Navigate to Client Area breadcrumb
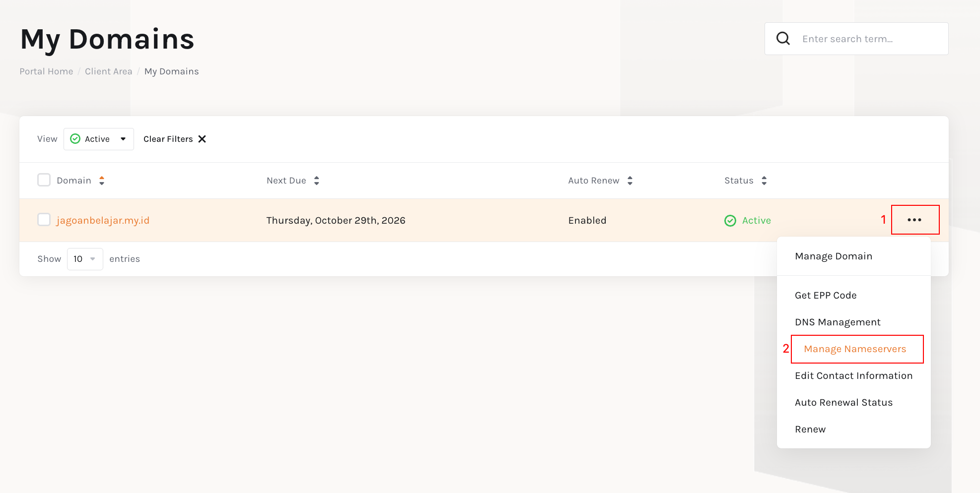The image size is (980, 493). coord(109,71)
